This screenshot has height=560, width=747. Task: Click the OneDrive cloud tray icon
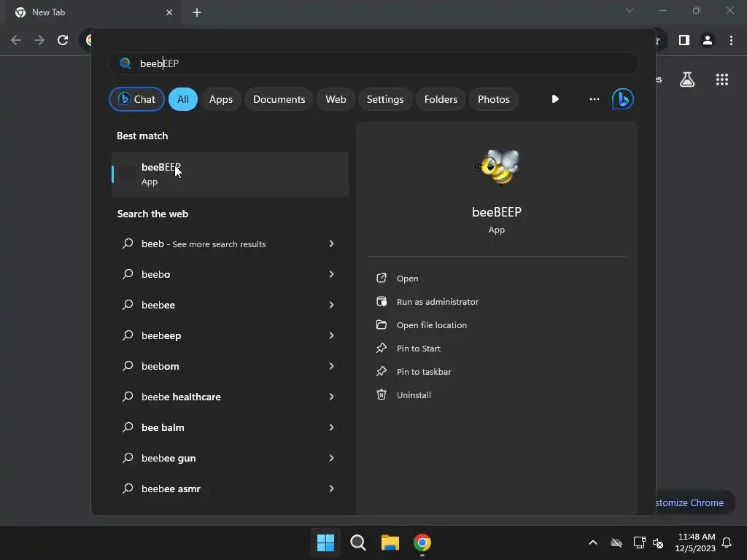pos(616,542)
